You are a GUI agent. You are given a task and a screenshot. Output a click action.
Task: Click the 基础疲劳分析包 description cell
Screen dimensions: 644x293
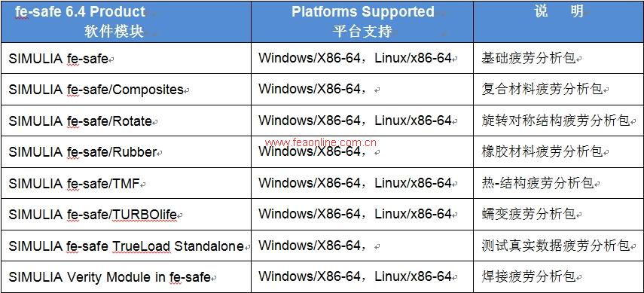click(559, 58)
